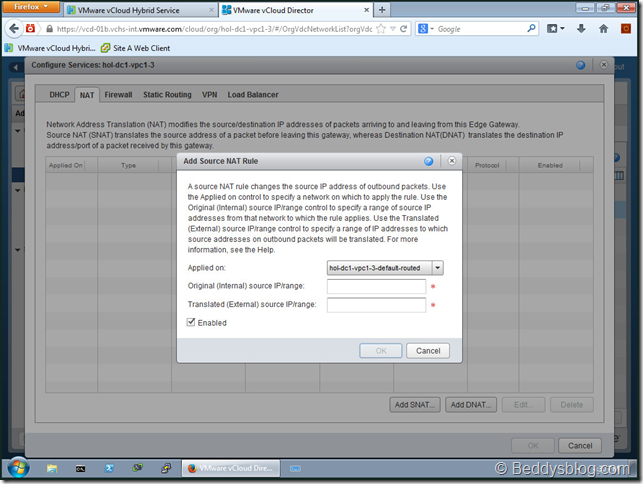Open a new browser tab with plus

pyautogui.click(x=382, y=10)
